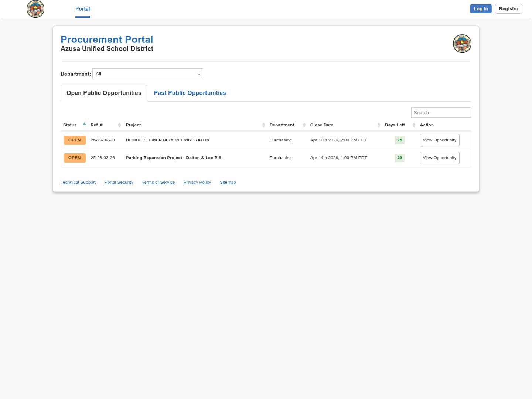Open the Department filter dropdown
The height and width of the screenshot is (399, 532).
click(x=147, y=74)
